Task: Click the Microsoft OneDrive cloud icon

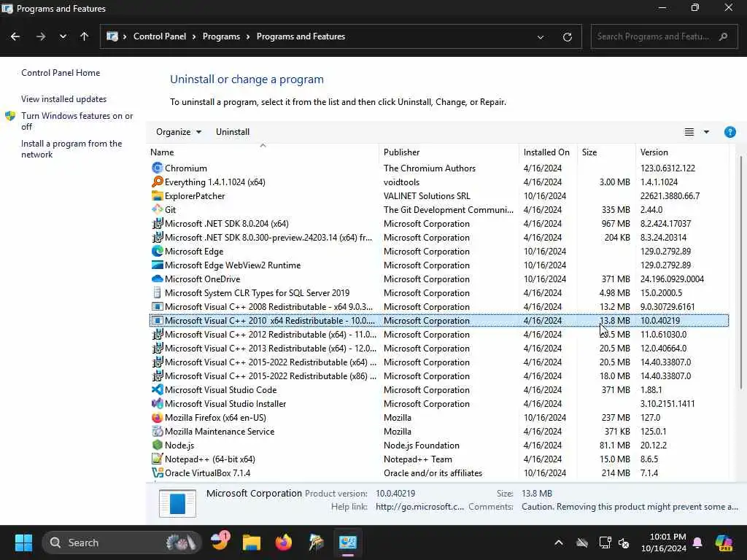Action: pyautogui.click(x=158, y=279)
